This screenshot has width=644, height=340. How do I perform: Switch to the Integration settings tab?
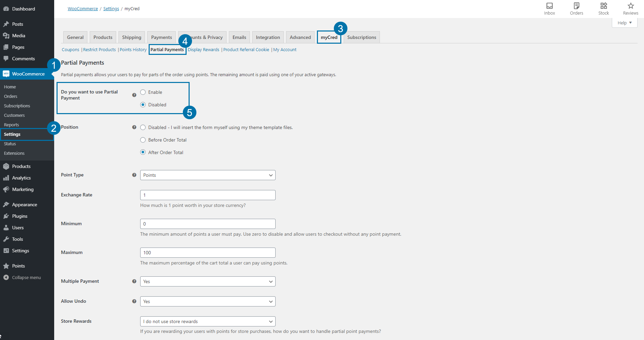[268, 37]
